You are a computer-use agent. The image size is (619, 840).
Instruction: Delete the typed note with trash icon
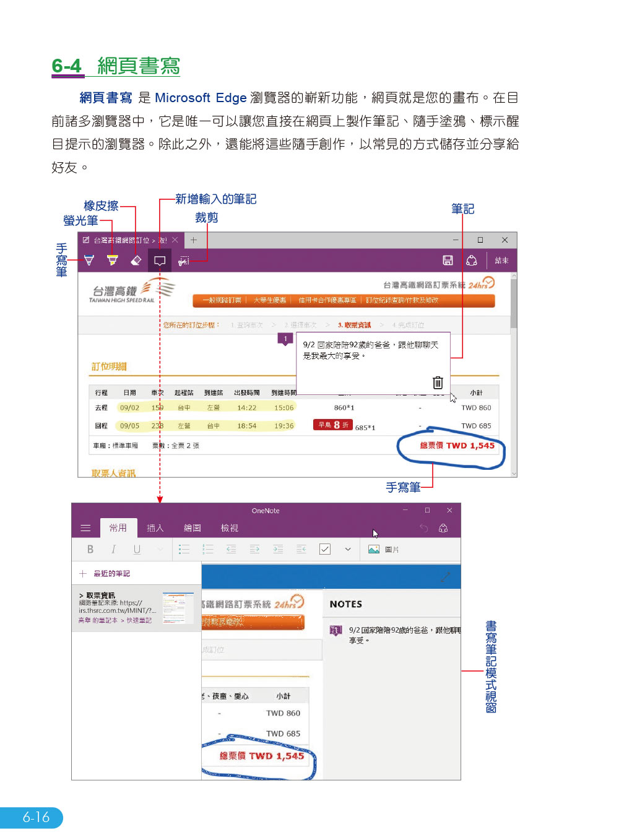(x=438, y=383)
